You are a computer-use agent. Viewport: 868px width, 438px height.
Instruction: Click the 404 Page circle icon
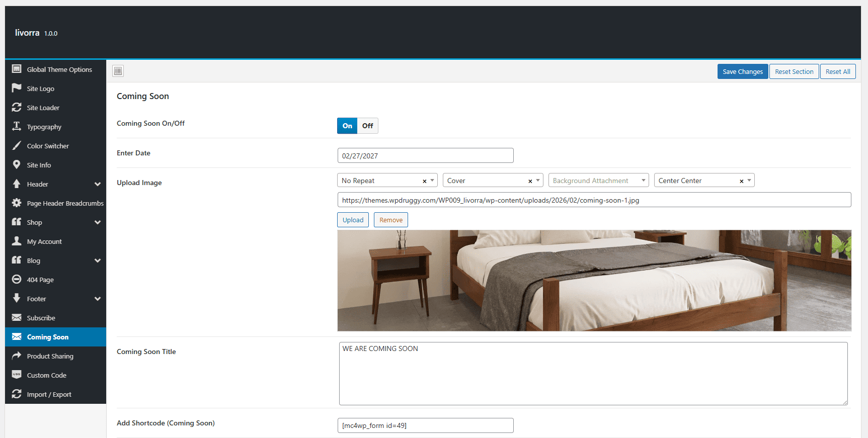[17, 279]
